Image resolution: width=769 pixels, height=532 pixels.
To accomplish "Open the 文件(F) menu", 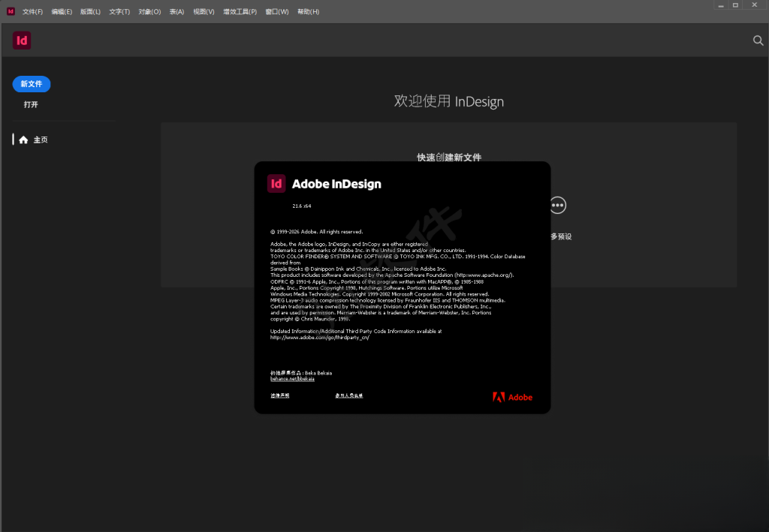I will (x=32, y=12).
